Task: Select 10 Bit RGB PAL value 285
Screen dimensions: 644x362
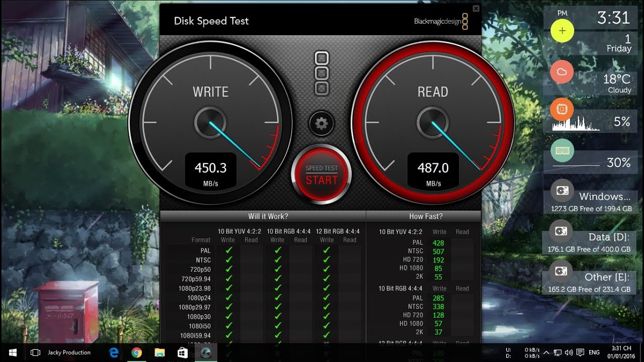Action: (x=438, y=298)
